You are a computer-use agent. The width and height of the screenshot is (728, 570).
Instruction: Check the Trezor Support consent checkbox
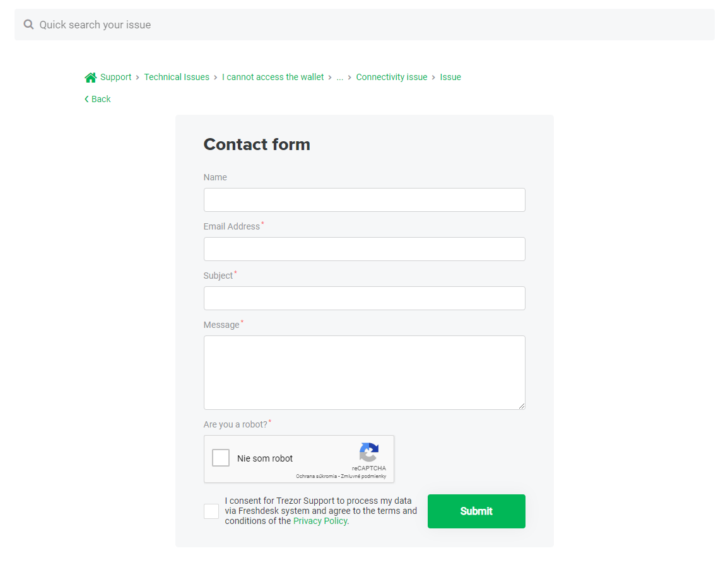211,511
